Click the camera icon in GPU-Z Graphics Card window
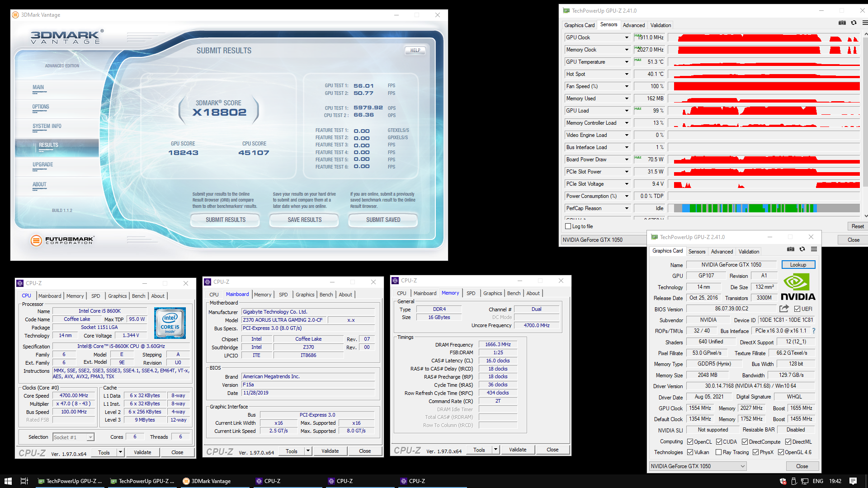The height and width of the screenshot is (488, 868). (x=790, y=249)
